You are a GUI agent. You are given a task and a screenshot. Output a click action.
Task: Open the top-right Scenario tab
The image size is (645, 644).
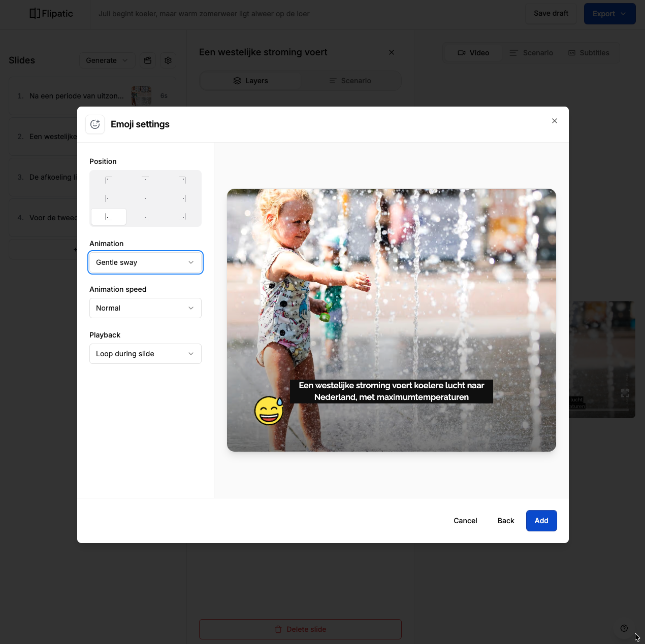[531, 53]
